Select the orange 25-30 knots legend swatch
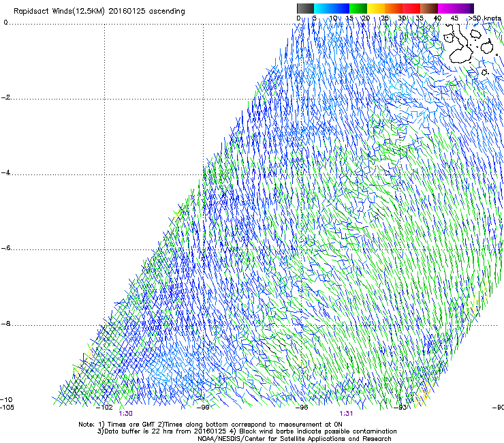The height and width of the screenshot is (443, 504). (x=394, y=8)
